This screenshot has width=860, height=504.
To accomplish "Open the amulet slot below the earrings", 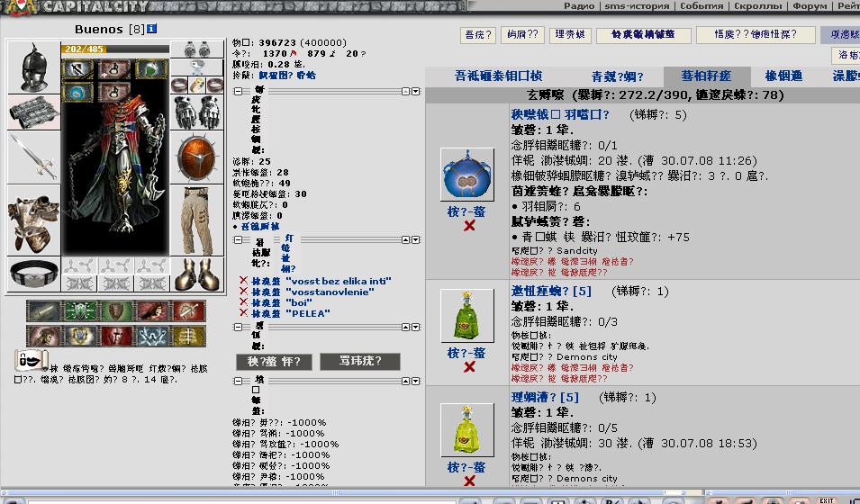I will (x=197, y=67).
